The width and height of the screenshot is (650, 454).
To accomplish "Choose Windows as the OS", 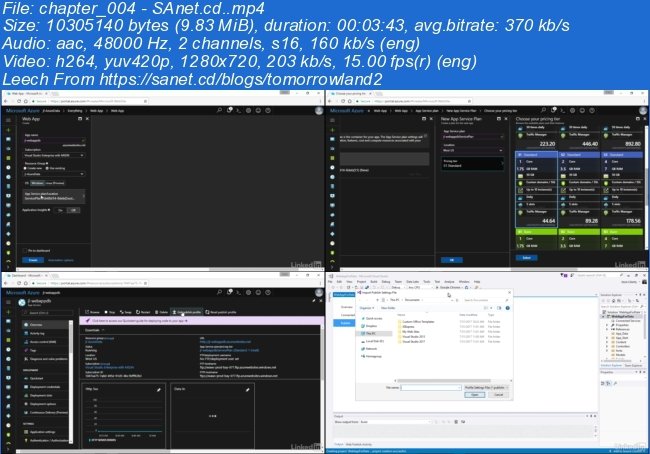I will tap(37, 183).
